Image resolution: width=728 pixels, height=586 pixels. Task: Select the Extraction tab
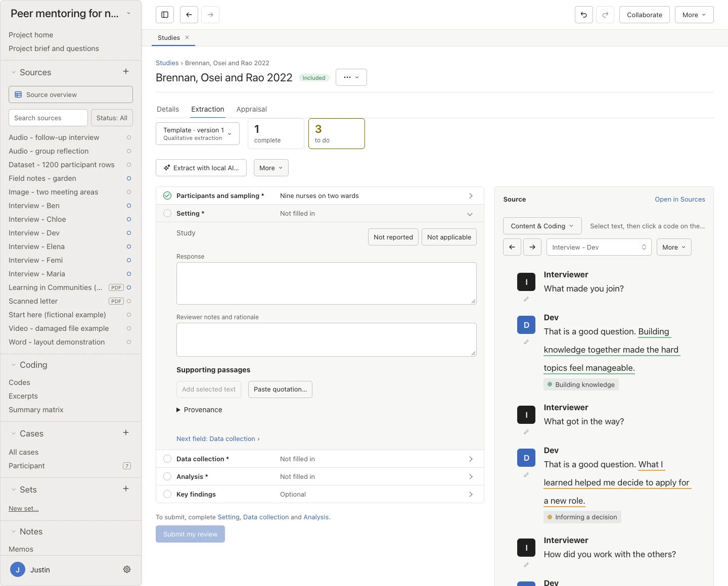click(208, 109)
